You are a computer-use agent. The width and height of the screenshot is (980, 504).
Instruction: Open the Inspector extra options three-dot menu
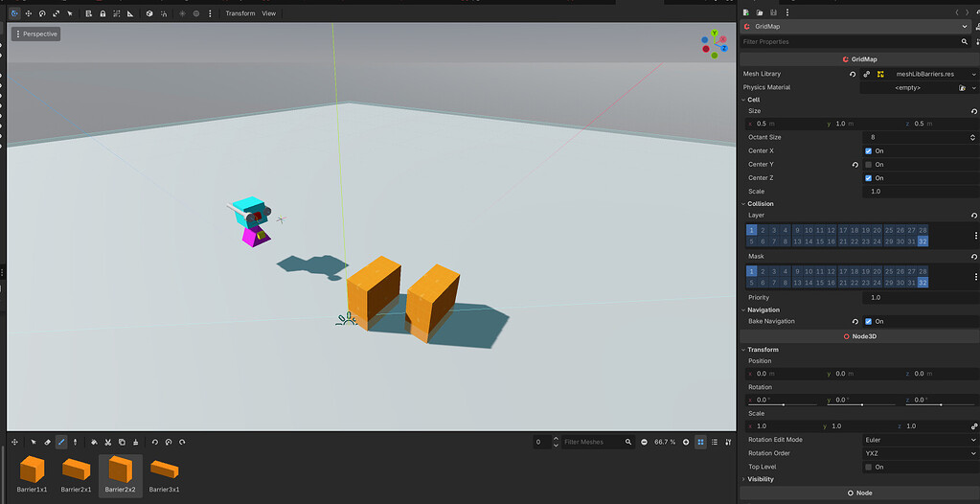(786, 12)
